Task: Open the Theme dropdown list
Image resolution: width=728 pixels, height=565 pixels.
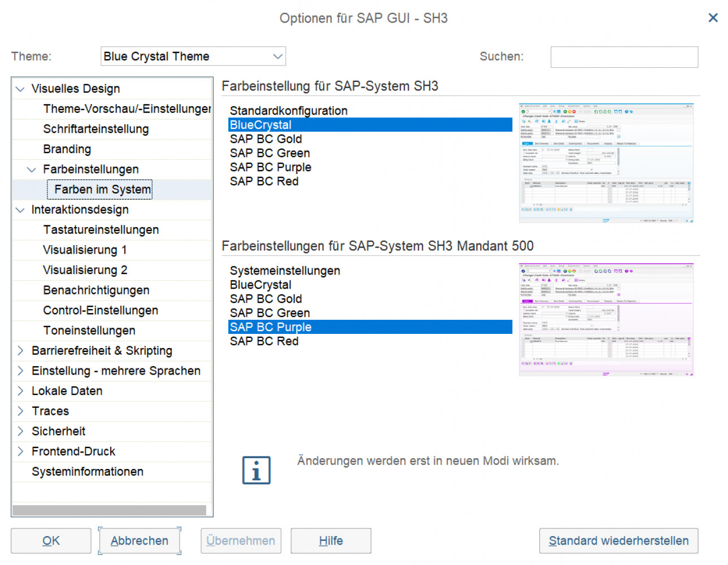Action: (277, 56)
